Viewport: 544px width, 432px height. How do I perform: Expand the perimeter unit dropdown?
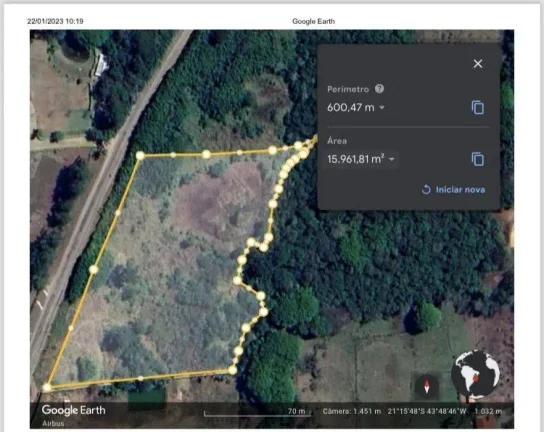point(382,108)
